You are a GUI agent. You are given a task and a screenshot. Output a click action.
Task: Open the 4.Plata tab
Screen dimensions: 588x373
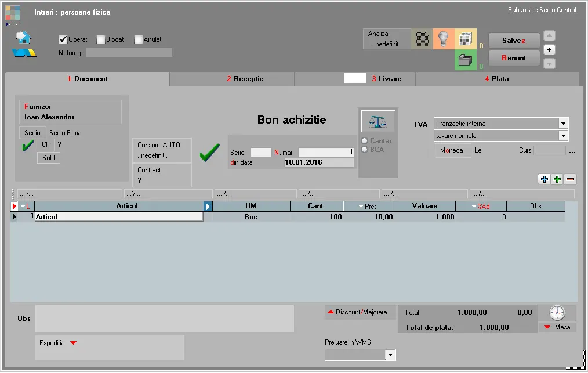click(496, 79)
